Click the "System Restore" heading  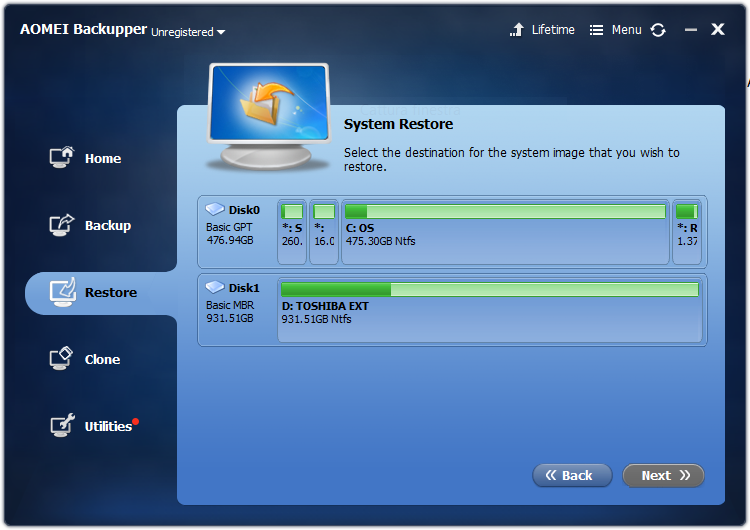click(398, 124)
